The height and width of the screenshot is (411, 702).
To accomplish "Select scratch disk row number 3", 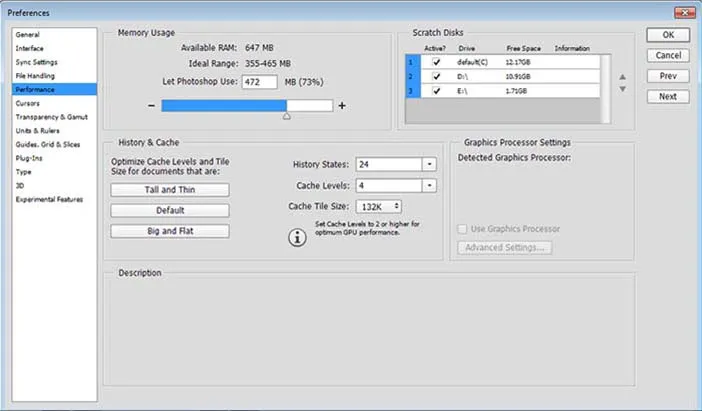I will (x=502, y=90).
